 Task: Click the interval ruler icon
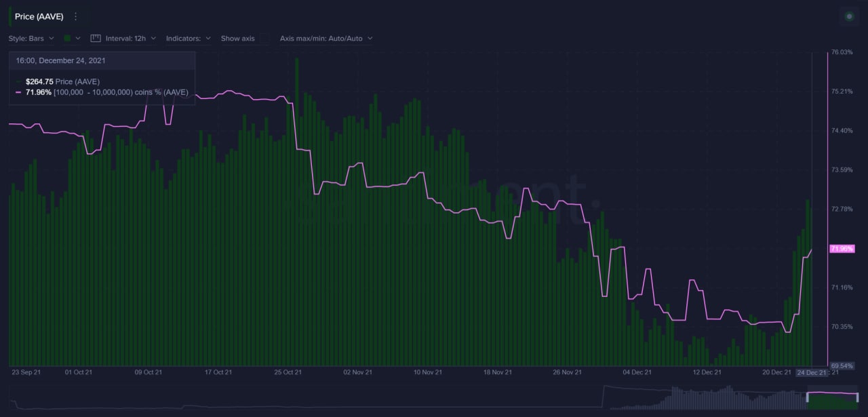(x=95, y=39)
